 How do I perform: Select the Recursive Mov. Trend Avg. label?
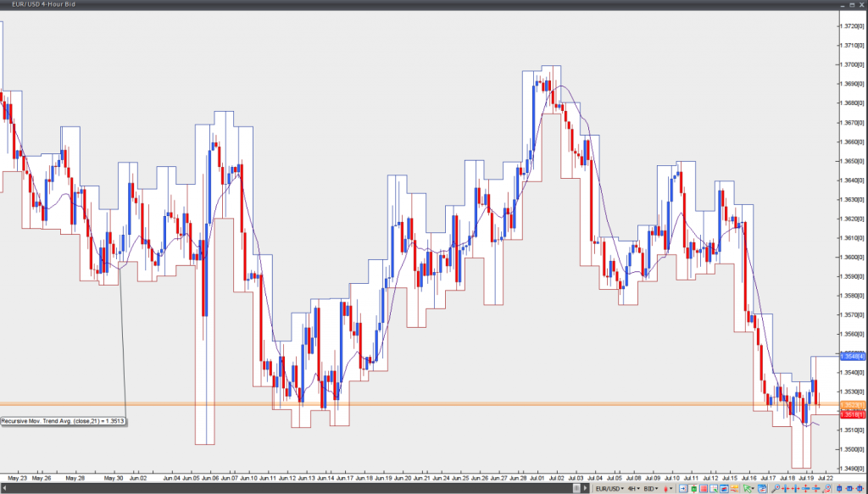point(64,420)
